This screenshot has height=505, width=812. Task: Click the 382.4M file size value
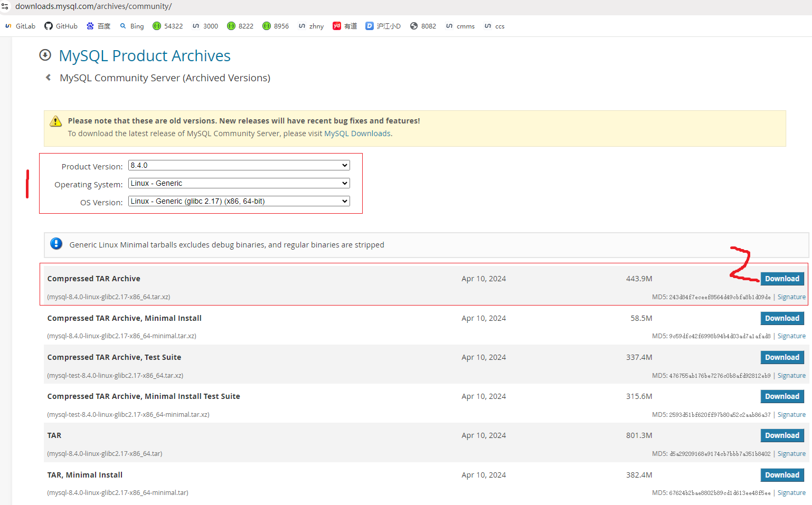click(639, 475)
